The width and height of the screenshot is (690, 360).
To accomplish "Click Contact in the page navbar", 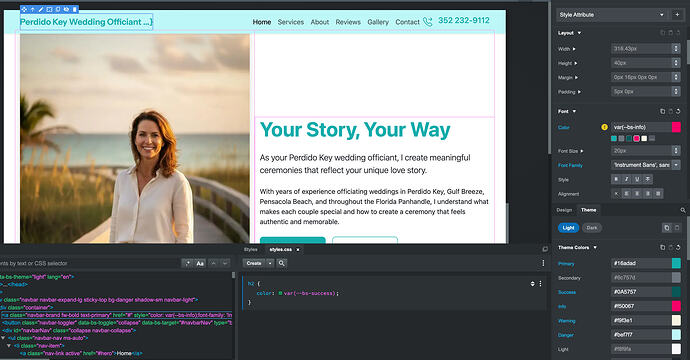I will click(x=407, y=22).
